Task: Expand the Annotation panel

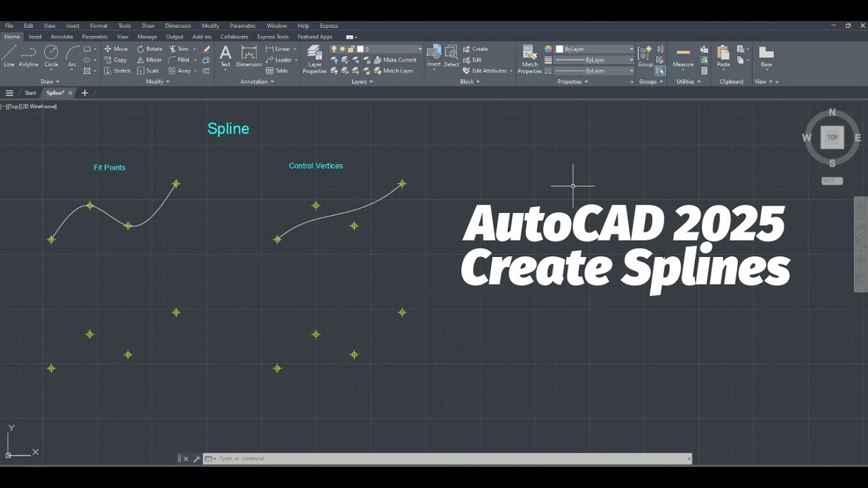Action: tap(257, 81)
